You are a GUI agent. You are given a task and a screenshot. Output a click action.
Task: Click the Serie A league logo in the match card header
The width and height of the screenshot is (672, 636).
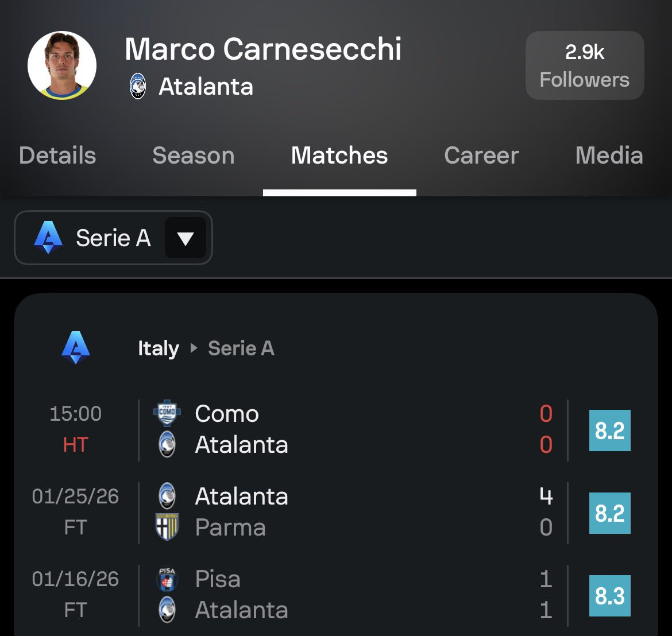point(76,348)
